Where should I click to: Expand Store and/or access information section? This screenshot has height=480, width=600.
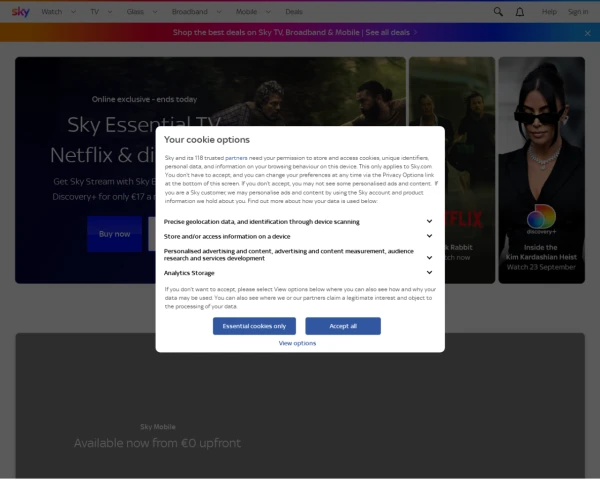tap(429, 236)
